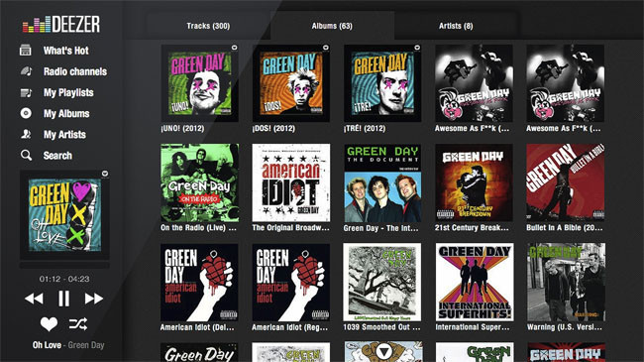This screenshot has height=362, width=644.
Task: Click the Oh Love now-playing cover art
Action: pyautogui.click(x=64, y=215)
